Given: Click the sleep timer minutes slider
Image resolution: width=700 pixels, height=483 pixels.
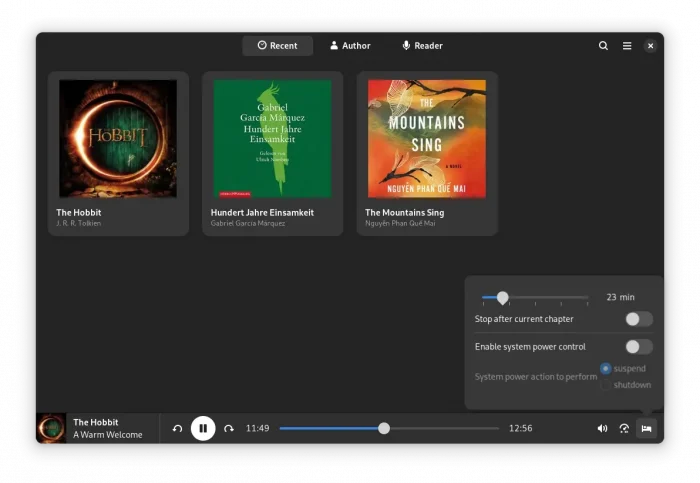Looking at the screenshot, I should (535, 298).
